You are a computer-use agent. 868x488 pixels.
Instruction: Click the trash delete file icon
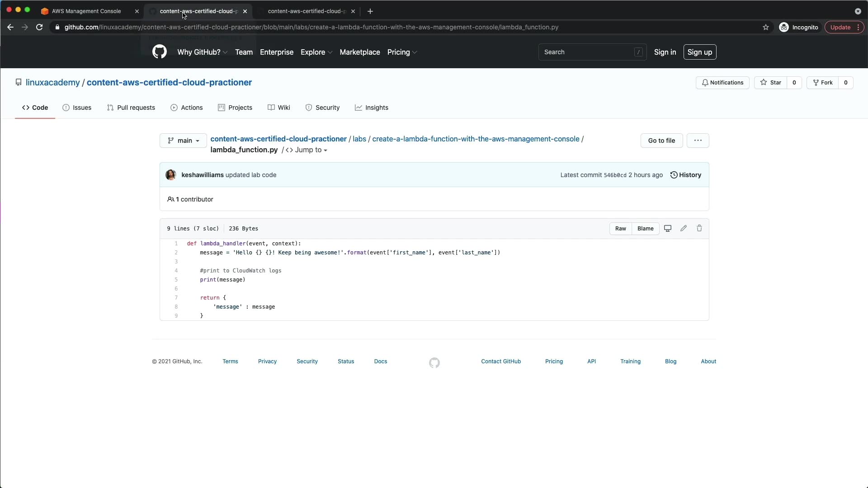pyautogui.click(x=699, y=229)
